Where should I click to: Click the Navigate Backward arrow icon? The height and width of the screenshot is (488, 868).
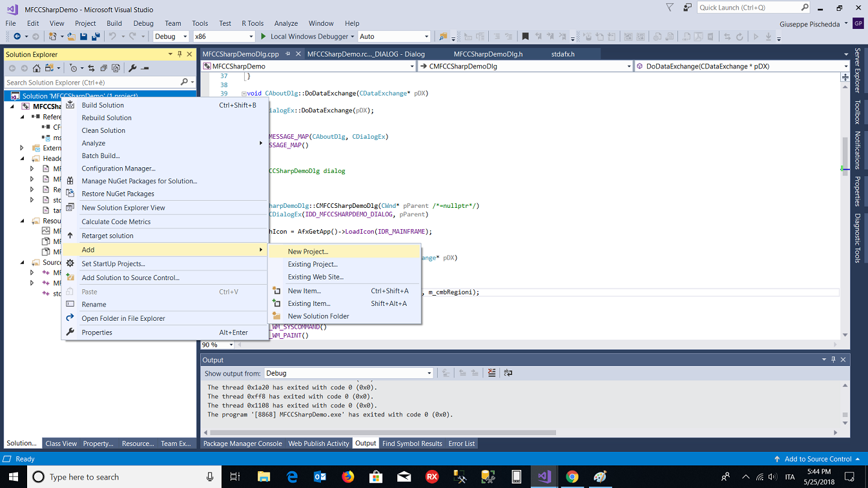(17, 37)
